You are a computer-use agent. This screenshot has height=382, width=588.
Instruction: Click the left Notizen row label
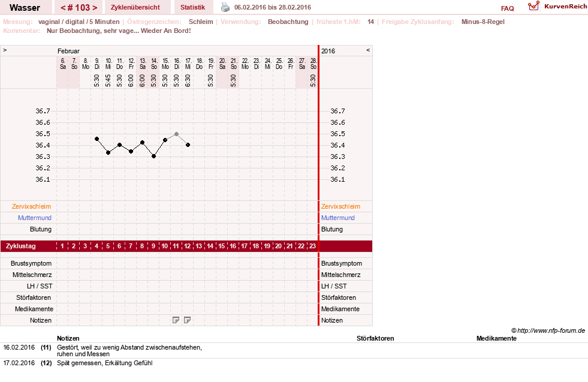tap(41, 320)
